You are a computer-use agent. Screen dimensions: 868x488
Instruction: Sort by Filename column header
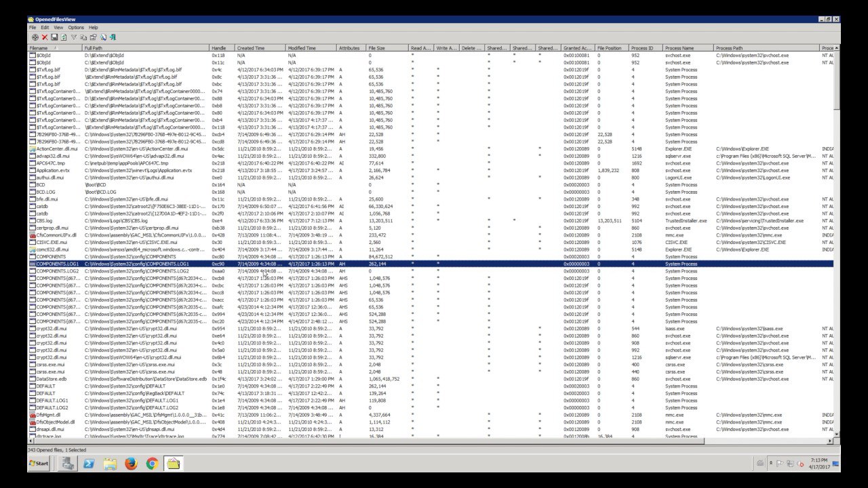coord(55,48)
